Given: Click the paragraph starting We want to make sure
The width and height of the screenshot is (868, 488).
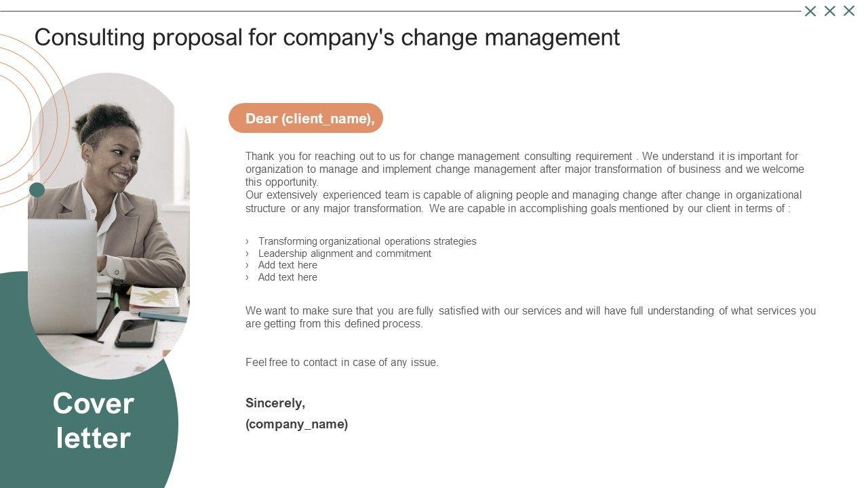Looking at the screenshot, I should 530,317.
